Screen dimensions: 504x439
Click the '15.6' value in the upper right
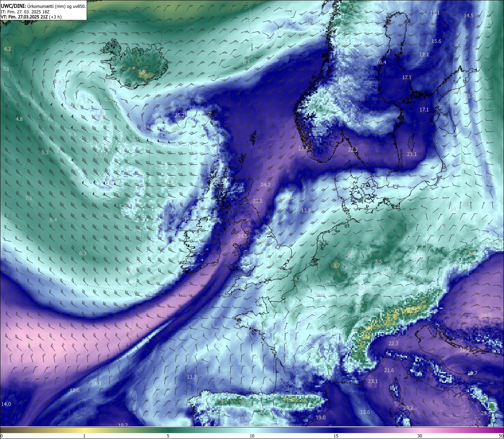point(436,41)
